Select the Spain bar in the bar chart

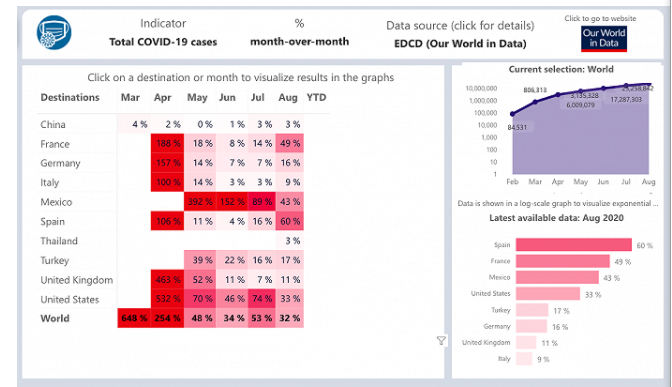click(574, 245)
